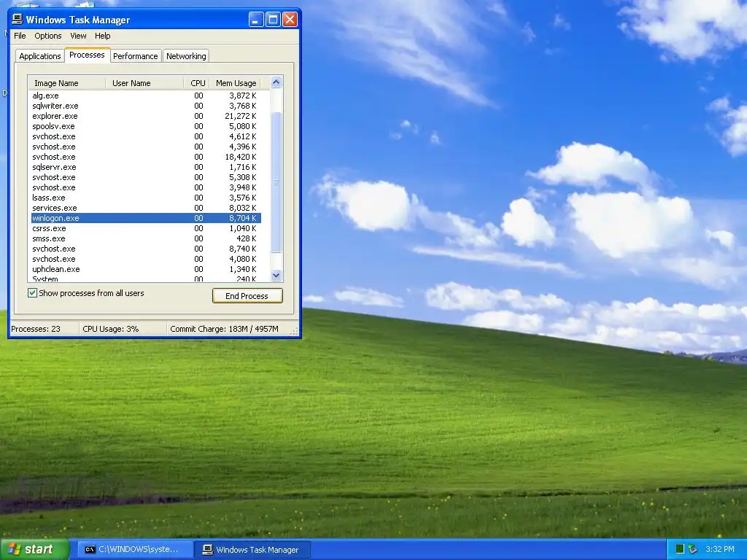The image size is (747, 560).
Task: Click Windows Task Manager taskbar button
Action: coord(253,550)
